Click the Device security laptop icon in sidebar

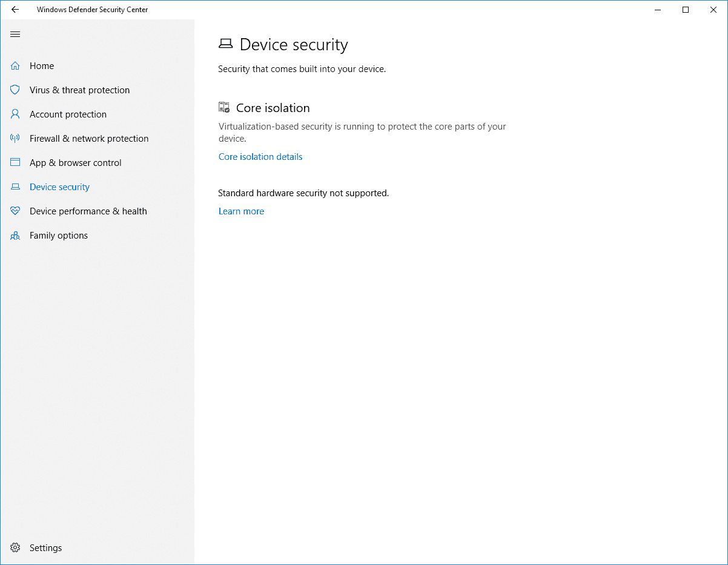pyautogui.click(x=15, y=187)
